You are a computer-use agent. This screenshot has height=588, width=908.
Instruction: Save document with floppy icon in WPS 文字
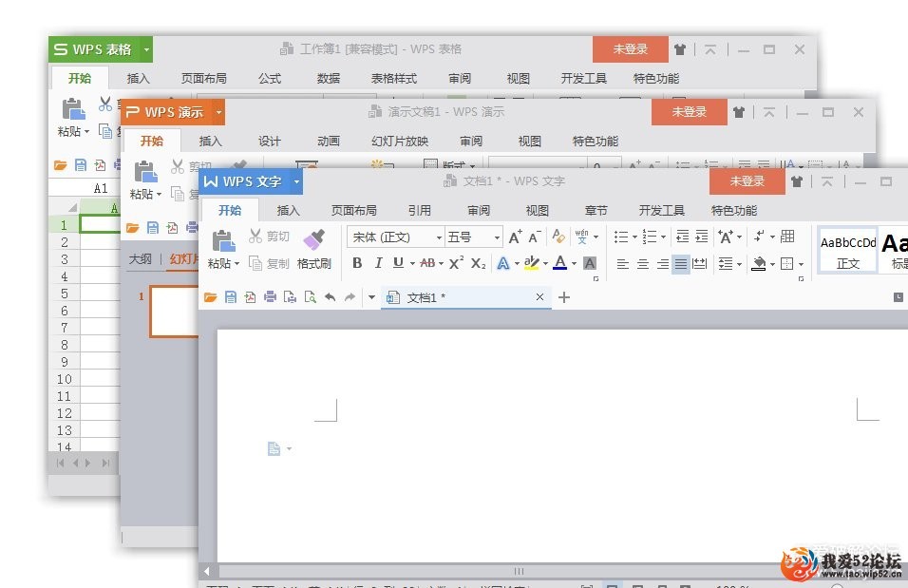pos(231,297)
